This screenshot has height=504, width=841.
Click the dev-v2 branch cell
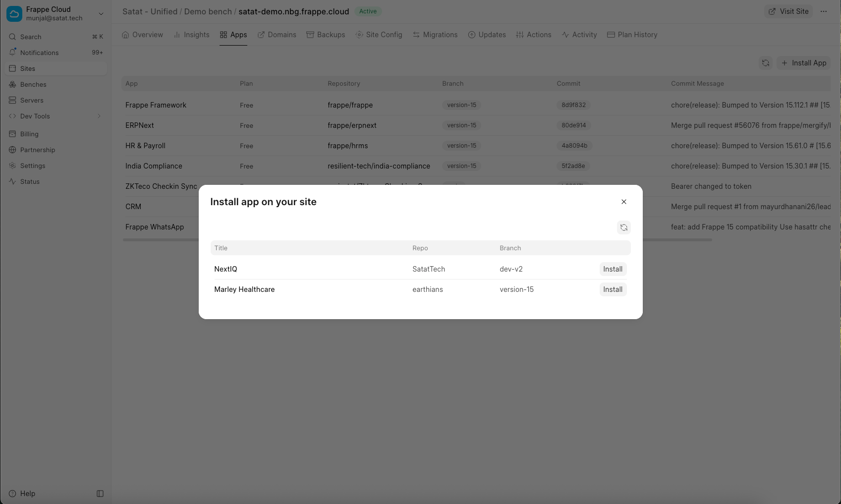click(x=511, y=269)
